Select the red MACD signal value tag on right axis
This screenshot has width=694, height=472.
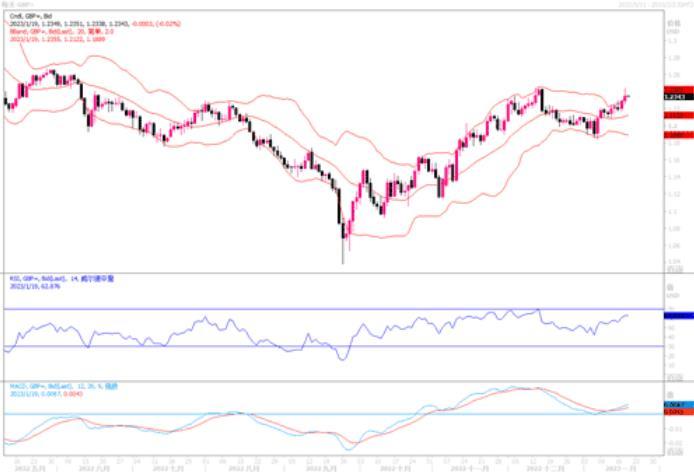tap(676, 410)
